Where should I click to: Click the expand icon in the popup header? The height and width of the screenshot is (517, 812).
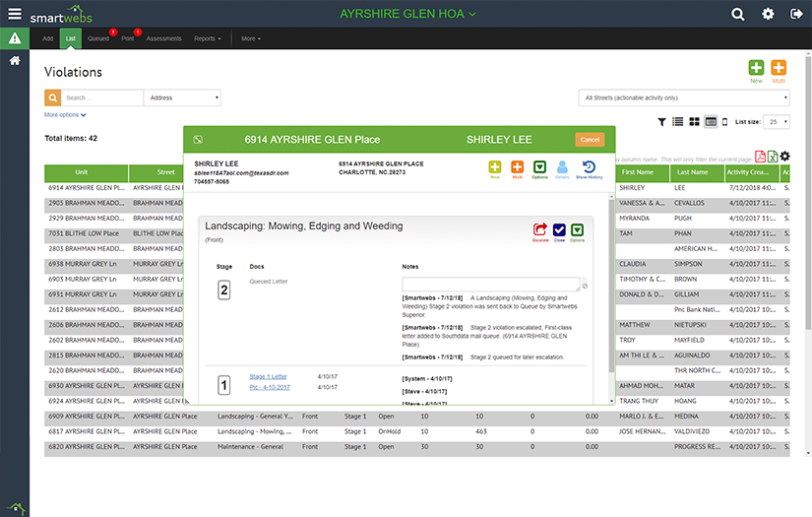point(198,140)
